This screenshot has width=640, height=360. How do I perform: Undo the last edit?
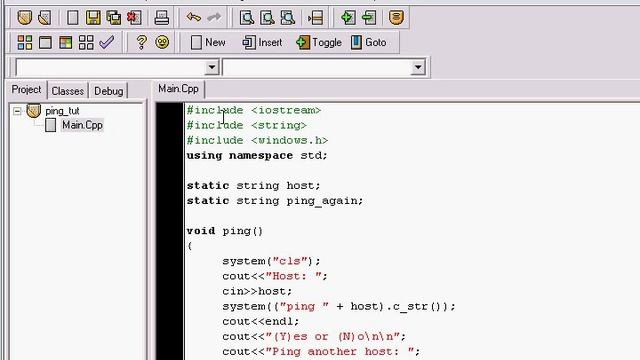(193, 17)
